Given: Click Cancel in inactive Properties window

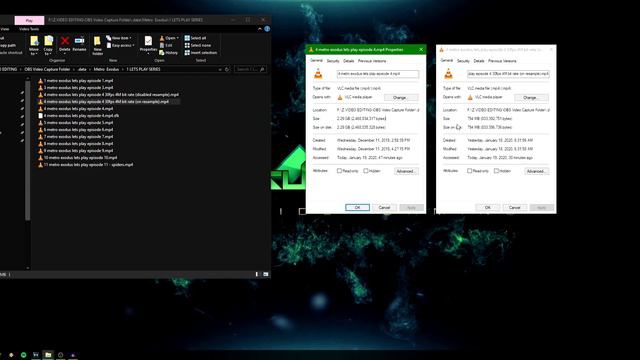Looking at the screenshot, I should 514,207.
